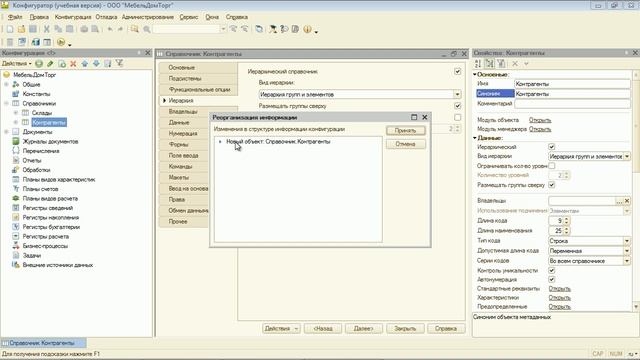Viewport: 640px width, 360px height.
Task: Toggle Размещать группы сверху in Properties panel
Action: [552, 185]
